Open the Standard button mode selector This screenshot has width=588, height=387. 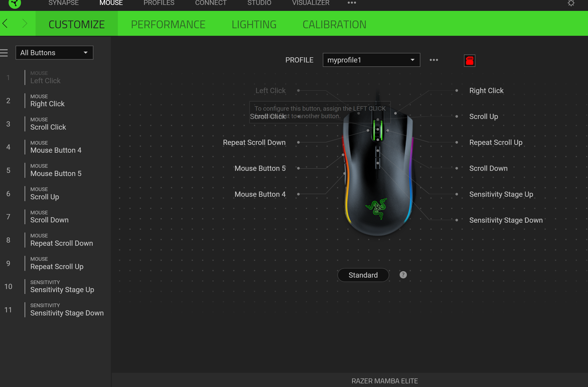pyautogui.click(x=363, y=275)
